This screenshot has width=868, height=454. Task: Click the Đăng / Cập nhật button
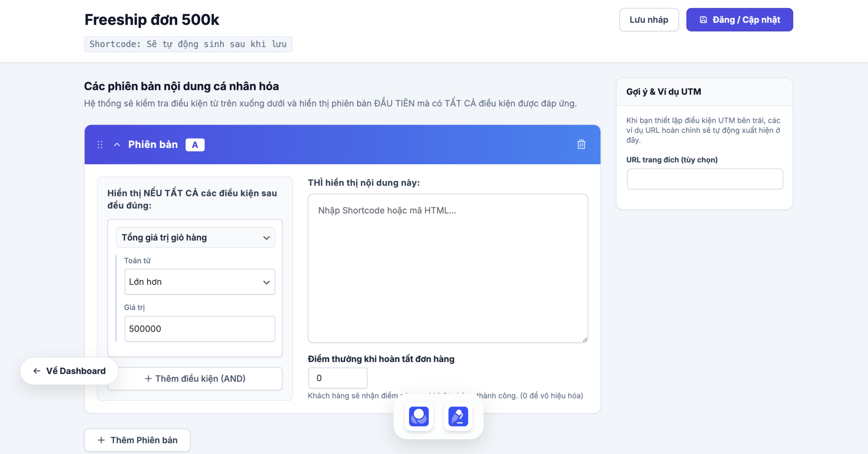click(x=739, y=20)
